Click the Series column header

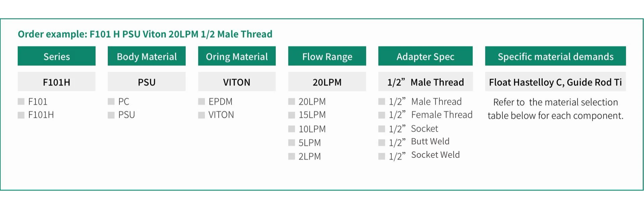tap(57, 56)
